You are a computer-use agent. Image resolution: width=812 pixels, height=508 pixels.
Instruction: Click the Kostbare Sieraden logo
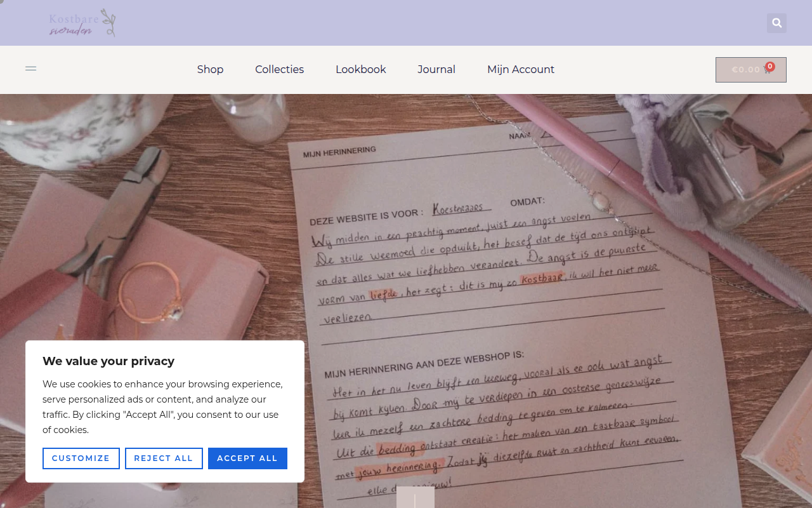click(82, 23)
